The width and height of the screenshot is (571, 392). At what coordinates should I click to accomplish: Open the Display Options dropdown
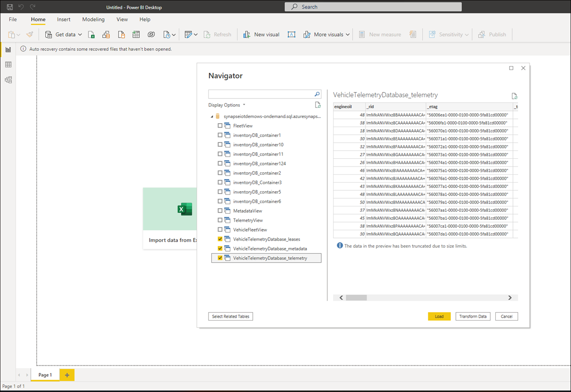click(226, 105)
